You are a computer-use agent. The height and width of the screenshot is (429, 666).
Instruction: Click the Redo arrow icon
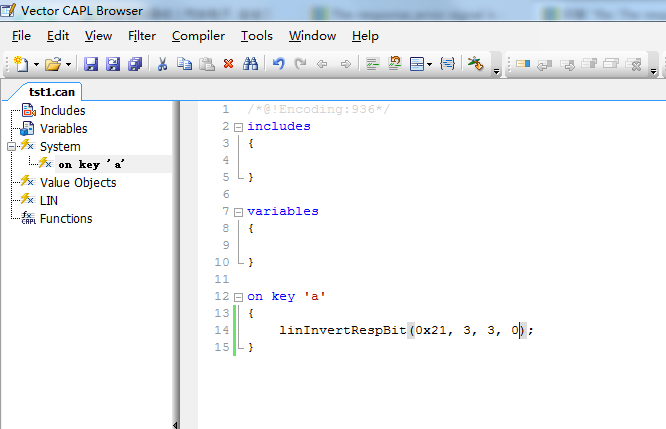click(300, 64)
